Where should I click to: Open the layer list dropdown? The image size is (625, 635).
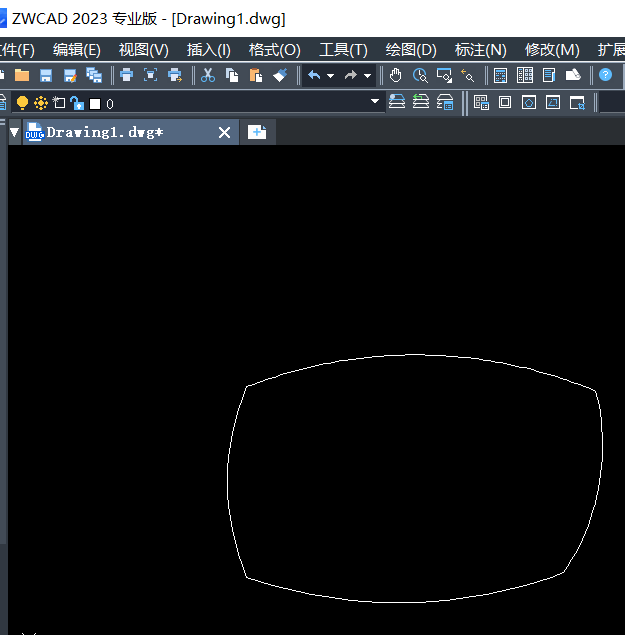pyautogui.click(x=376, y=102)
